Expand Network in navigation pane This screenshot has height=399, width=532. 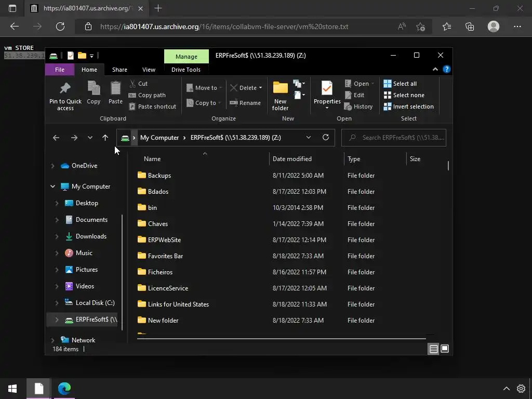(x=52, y=340)
